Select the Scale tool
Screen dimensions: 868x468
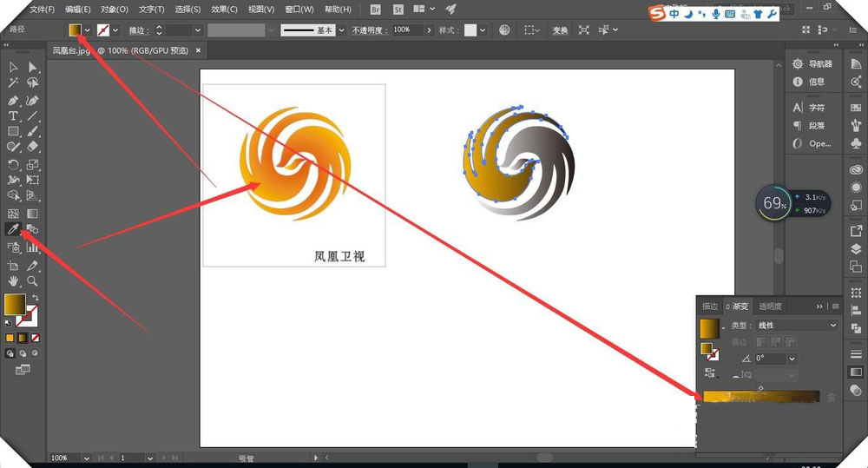click(33, 164)
